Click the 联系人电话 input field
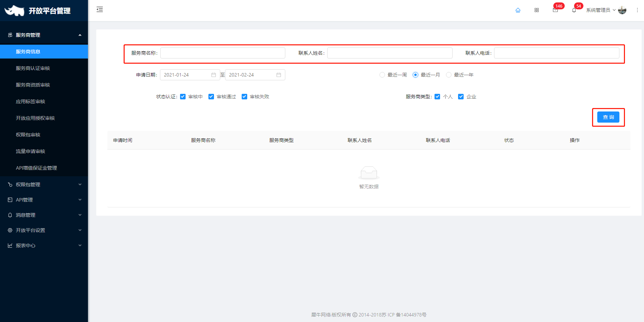 coord(557,53)
